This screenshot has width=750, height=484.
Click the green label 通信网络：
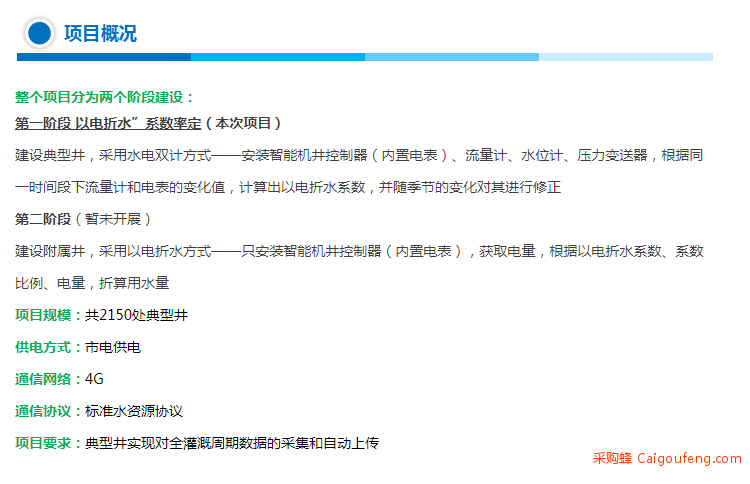(50, 379)
